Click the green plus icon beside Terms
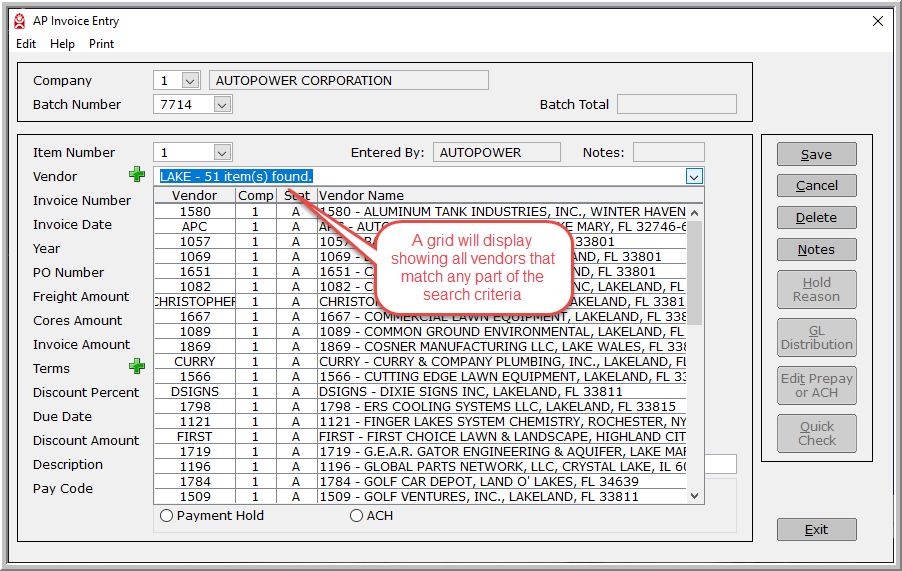 (137, 367)
